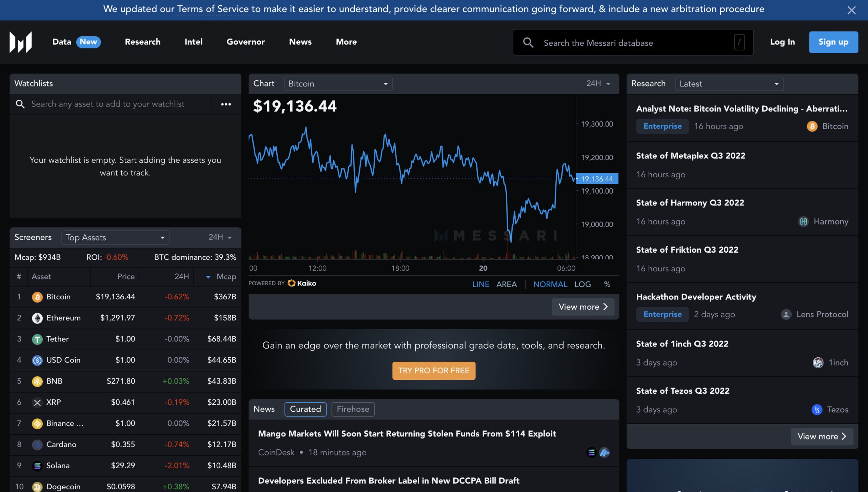Click the Messari logo icon
This screenshot has width=868, height=492.
pos(21,42)
